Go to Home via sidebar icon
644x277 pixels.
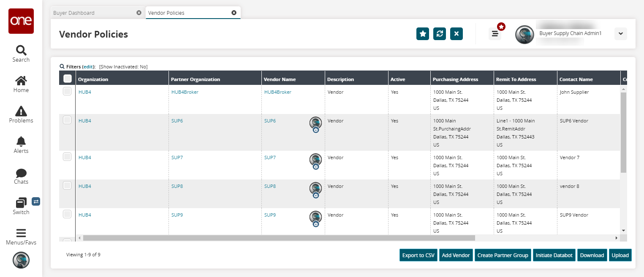point(21,81)
